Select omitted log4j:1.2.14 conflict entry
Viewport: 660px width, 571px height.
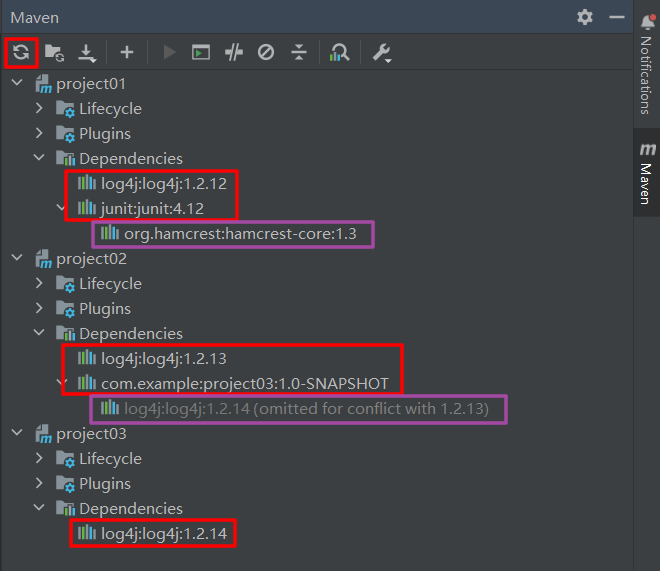click(x=306, y=409)
